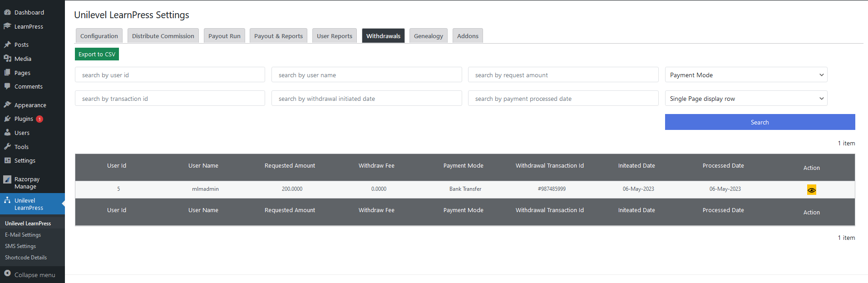The width and height of the screenshot is (868, 283).
Task: Click the Collapse menu arrow icon
Action: 7,274
